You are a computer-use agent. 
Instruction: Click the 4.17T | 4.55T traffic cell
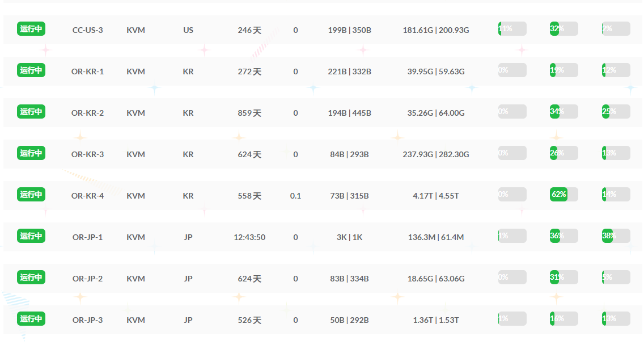[436, 196]
